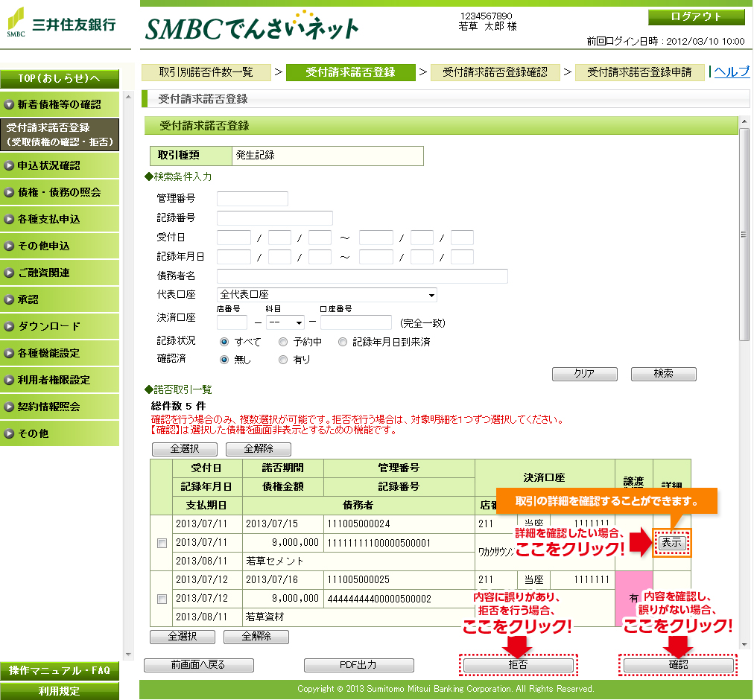This screenshot has width=754, height=700.
Task: Open 利用規定 button
Action: (60, 691)
